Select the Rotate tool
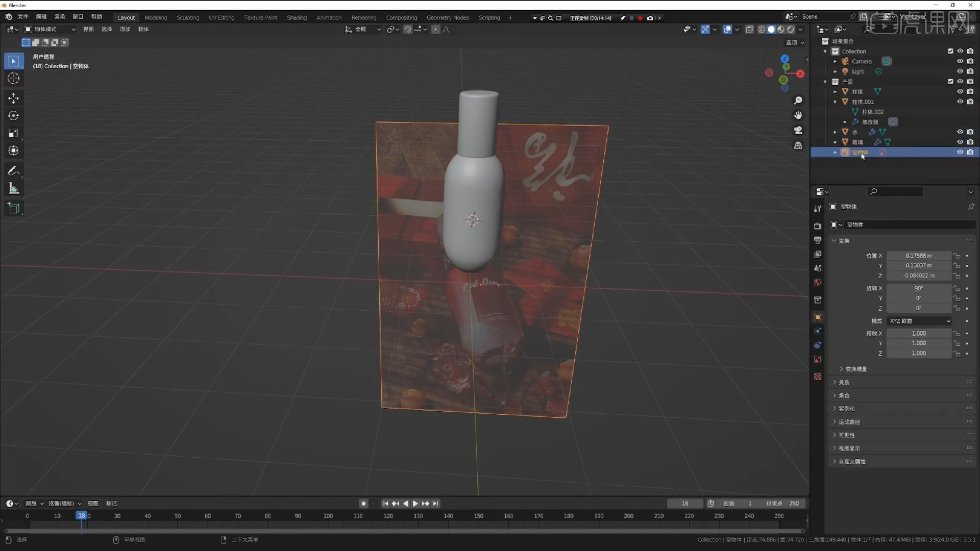 point(14,116)
